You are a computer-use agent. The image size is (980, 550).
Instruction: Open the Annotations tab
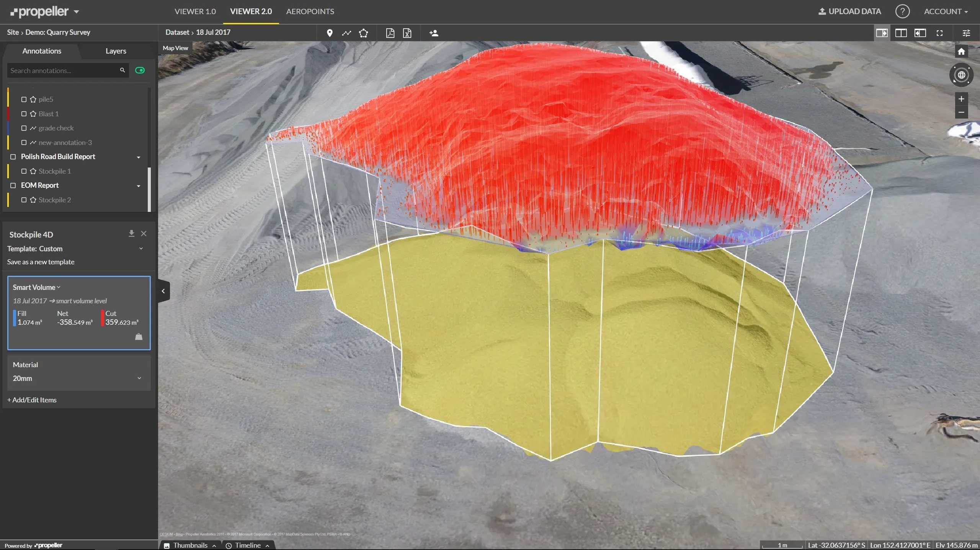click(42, 51)
